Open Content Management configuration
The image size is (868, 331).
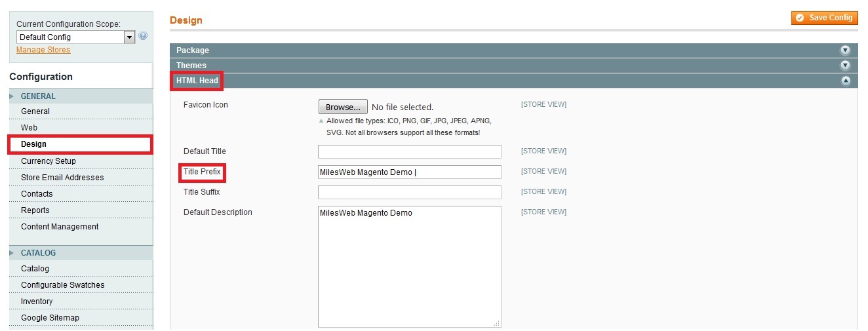point(81,227)
